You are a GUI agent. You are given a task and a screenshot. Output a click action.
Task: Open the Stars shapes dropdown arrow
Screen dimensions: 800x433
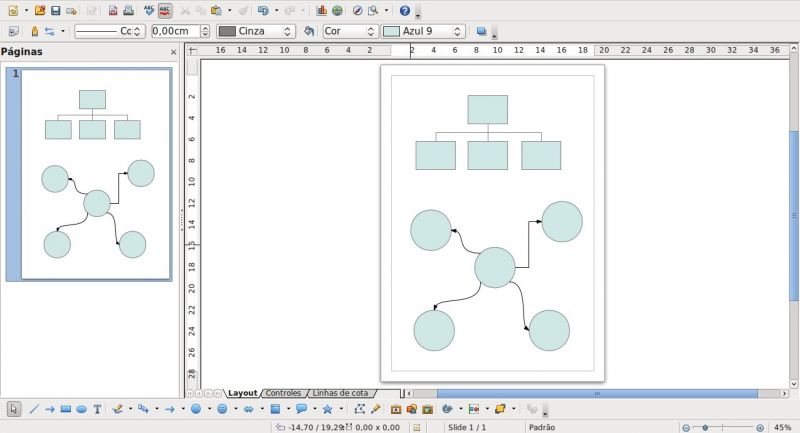[341, 409]
